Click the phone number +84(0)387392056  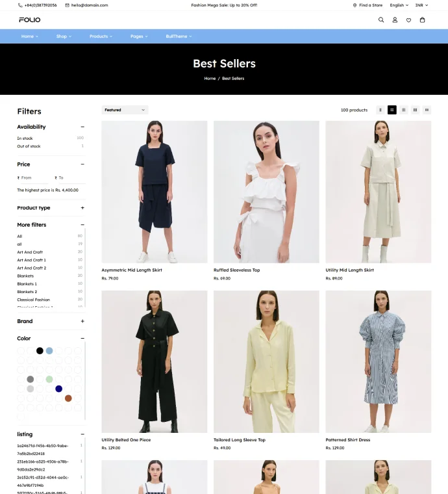tap(41, 5)
